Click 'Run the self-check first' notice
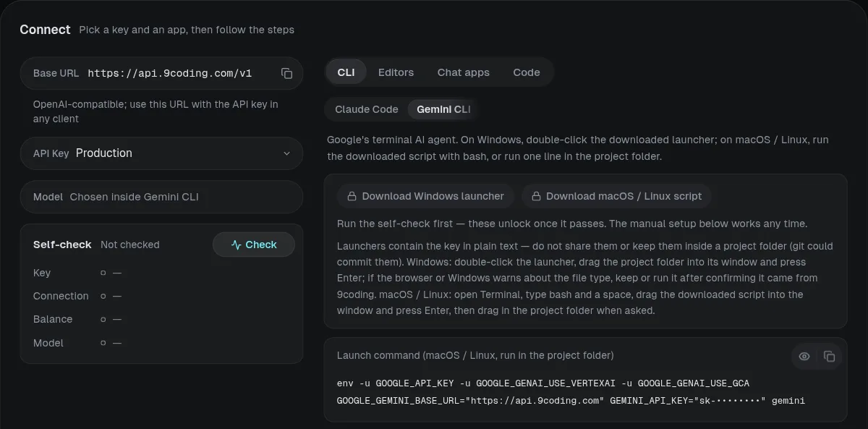Viewport: 868px width, 429px height. pyautogui.click(x=572, y=224)
